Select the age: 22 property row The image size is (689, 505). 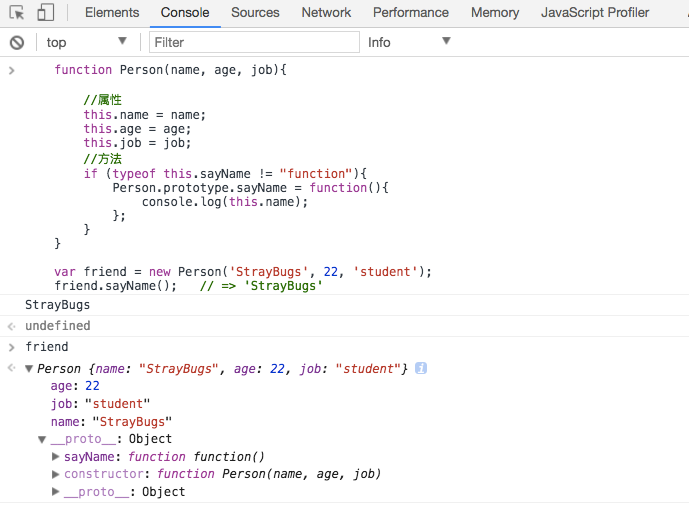click(75, 386)
